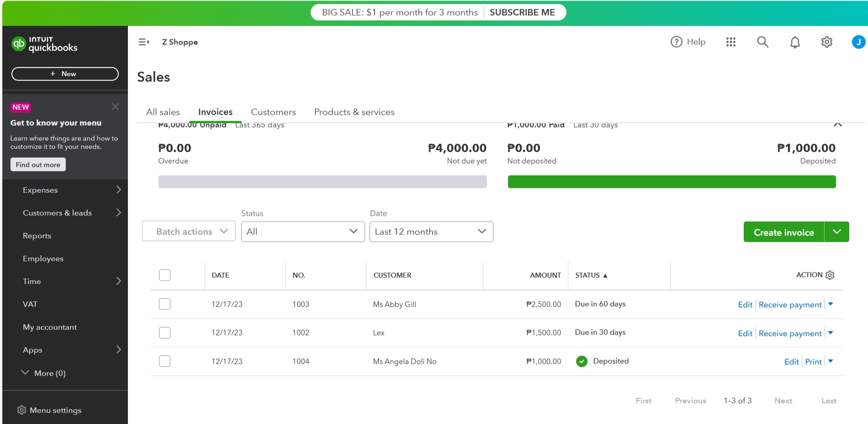The width and height of the screenshot is (868, 424).
Task: Open the apps grid icon
Action: (x=731, y=42)
